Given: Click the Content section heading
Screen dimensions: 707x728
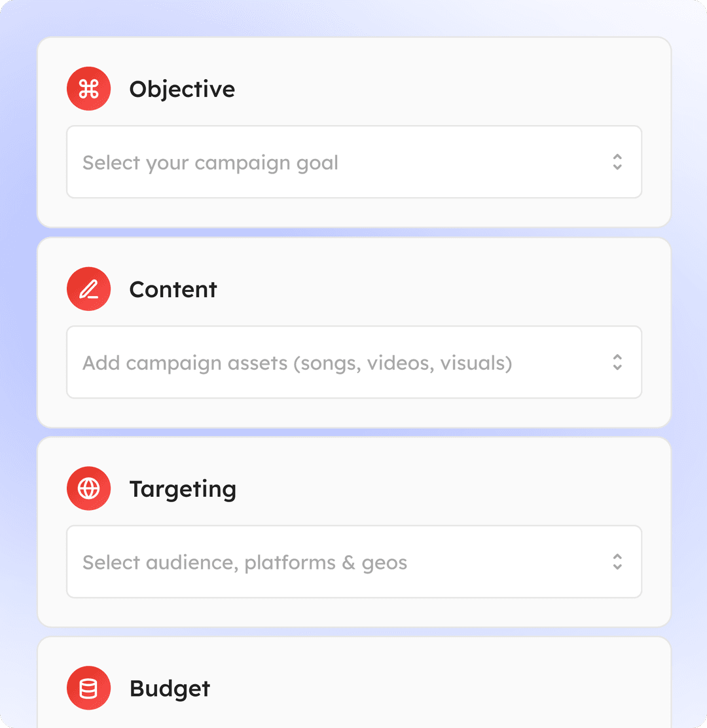Looking at the screenshot, I should pyautogui.click(x=173, y=289).
